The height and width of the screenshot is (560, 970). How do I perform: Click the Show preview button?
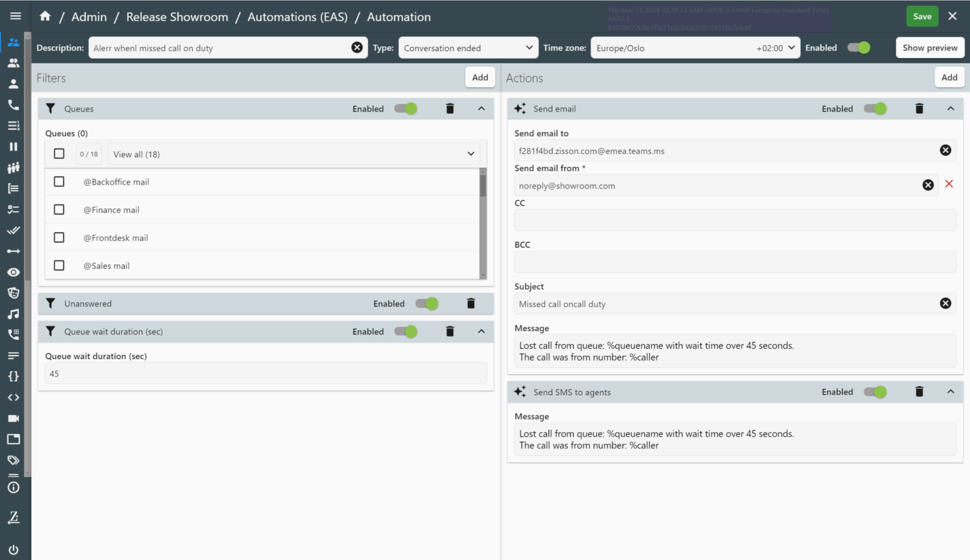930,48
